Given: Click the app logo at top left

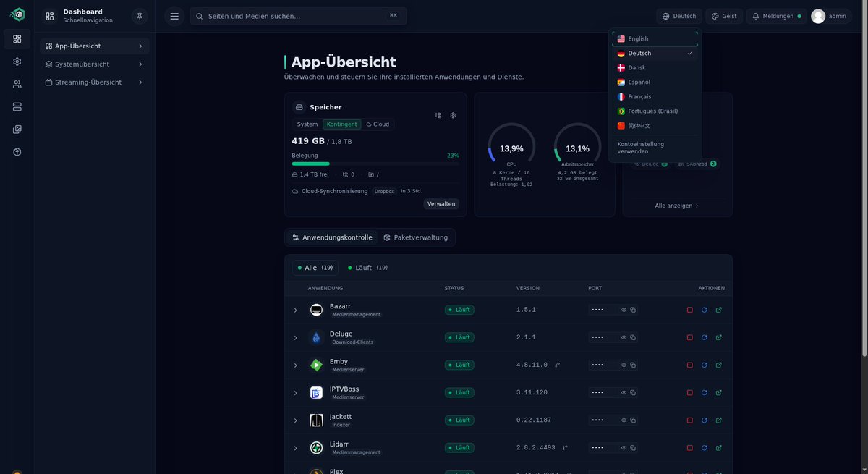Looking at the screenshot, I should tap(17, 14).
